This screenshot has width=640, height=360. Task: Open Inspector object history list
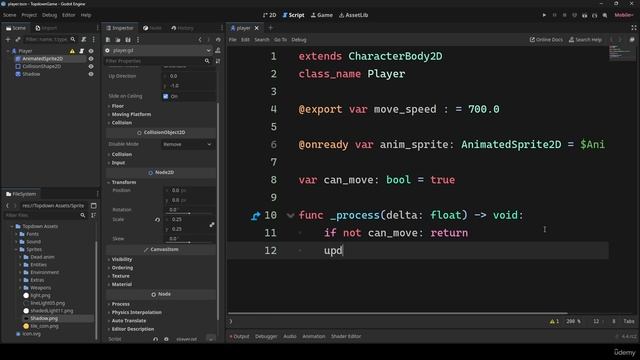click(218, 40)
